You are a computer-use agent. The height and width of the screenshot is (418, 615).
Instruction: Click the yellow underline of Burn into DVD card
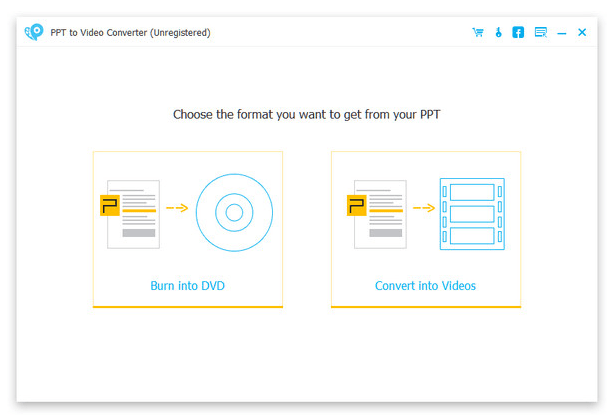(187, 306)
